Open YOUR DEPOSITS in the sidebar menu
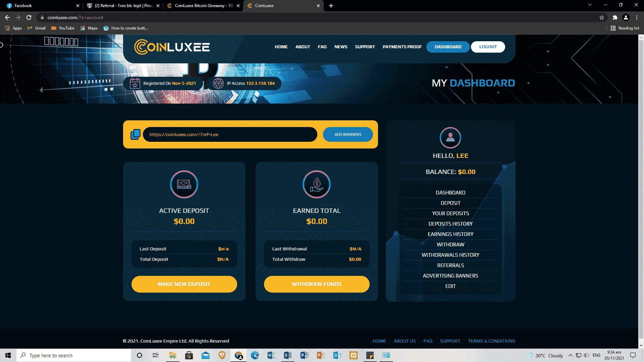 click(x=450, y=214)
